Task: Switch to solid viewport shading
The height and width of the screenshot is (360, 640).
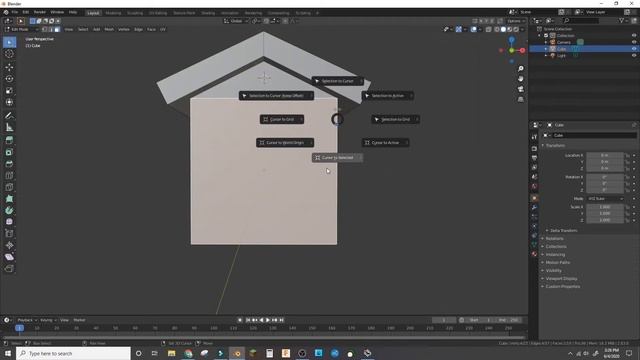Action: (503, 29)
